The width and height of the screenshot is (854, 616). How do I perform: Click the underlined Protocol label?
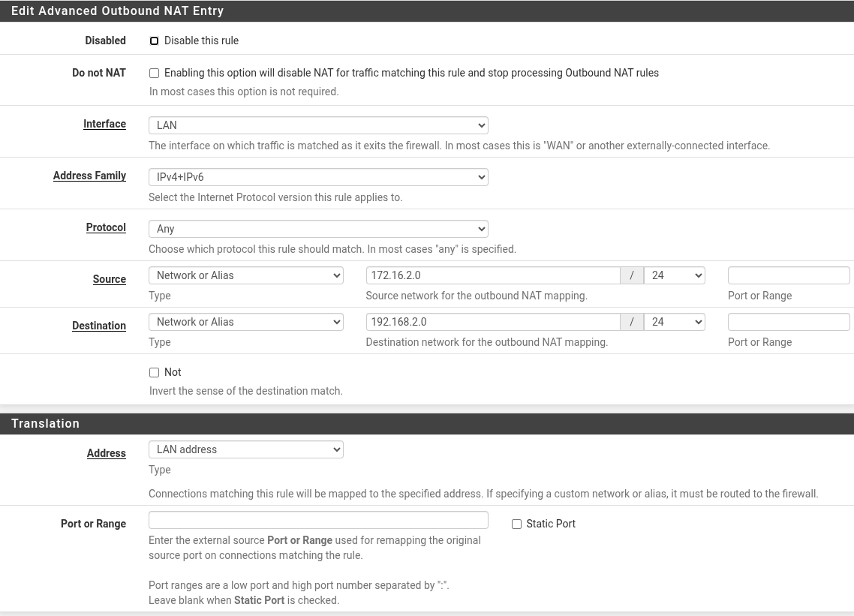click(x=106, y=227)
